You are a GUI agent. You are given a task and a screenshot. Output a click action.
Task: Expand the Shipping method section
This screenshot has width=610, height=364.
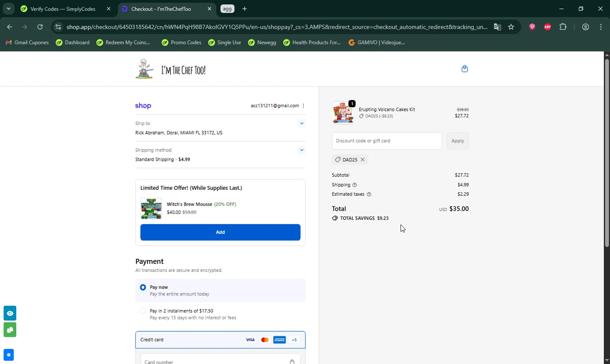click(x=301, y=150)
